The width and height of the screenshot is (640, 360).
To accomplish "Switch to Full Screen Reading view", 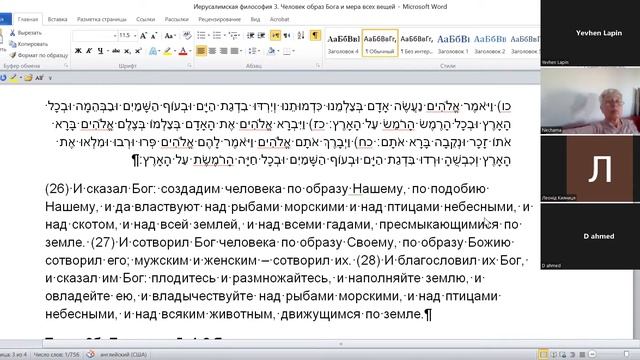I will pyautogui.click(x=553, y=355).
